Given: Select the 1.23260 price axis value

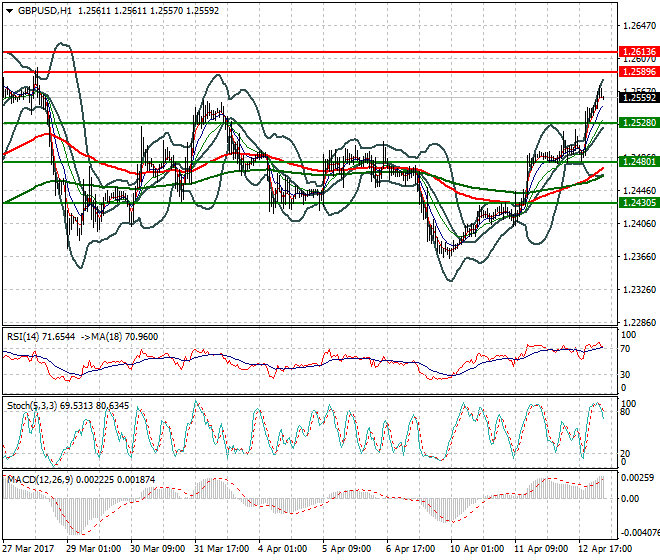Looking at the screenshot, I should [639, 290].
